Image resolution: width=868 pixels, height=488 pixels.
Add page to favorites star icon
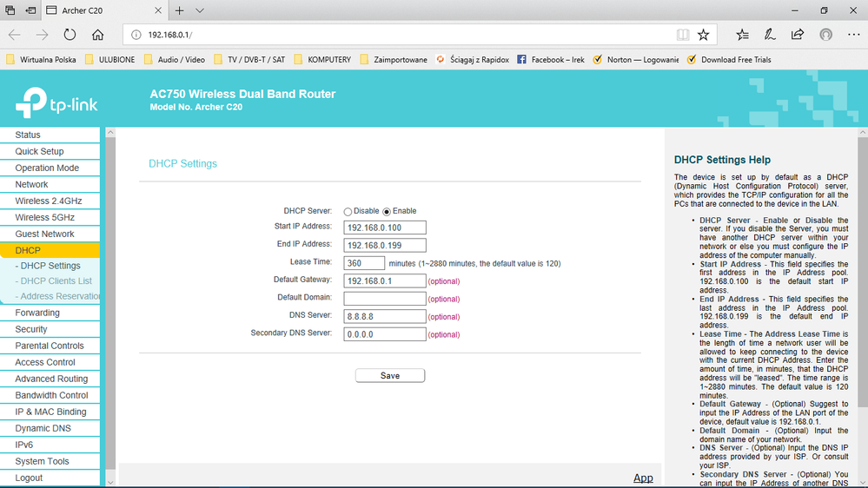(703, 35)
